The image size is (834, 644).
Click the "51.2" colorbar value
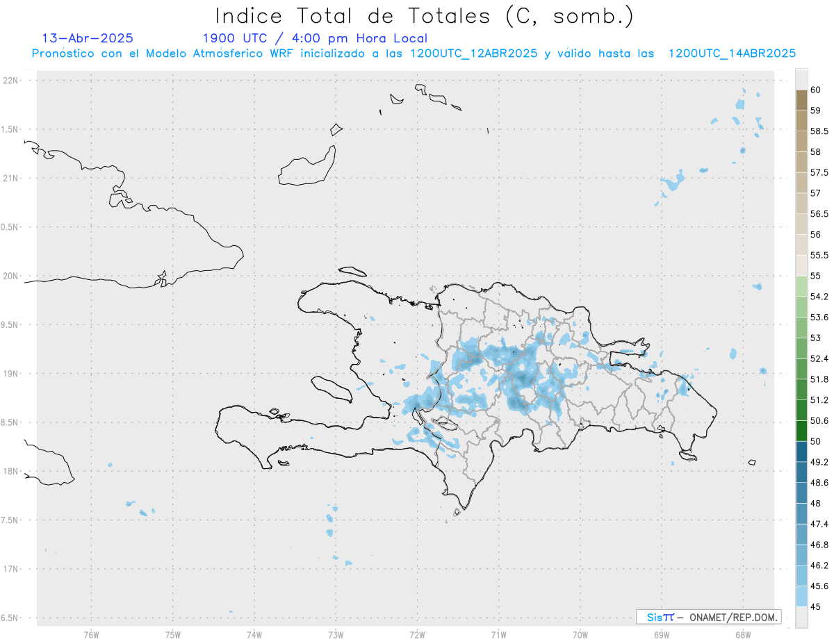tap(819, 400)
